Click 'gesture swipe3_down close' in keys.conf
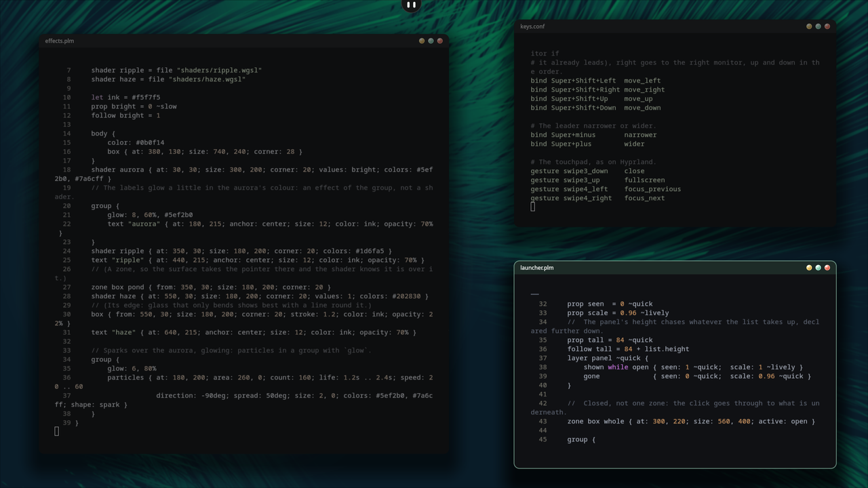This screenshot has height=488, width=868. [587, 171]
